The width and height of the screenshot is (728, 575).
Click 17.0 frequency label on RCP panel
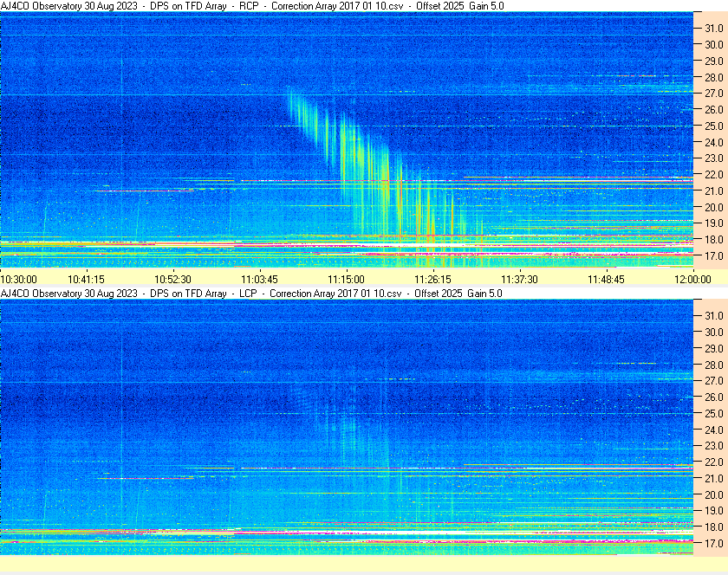coord(713,256)
